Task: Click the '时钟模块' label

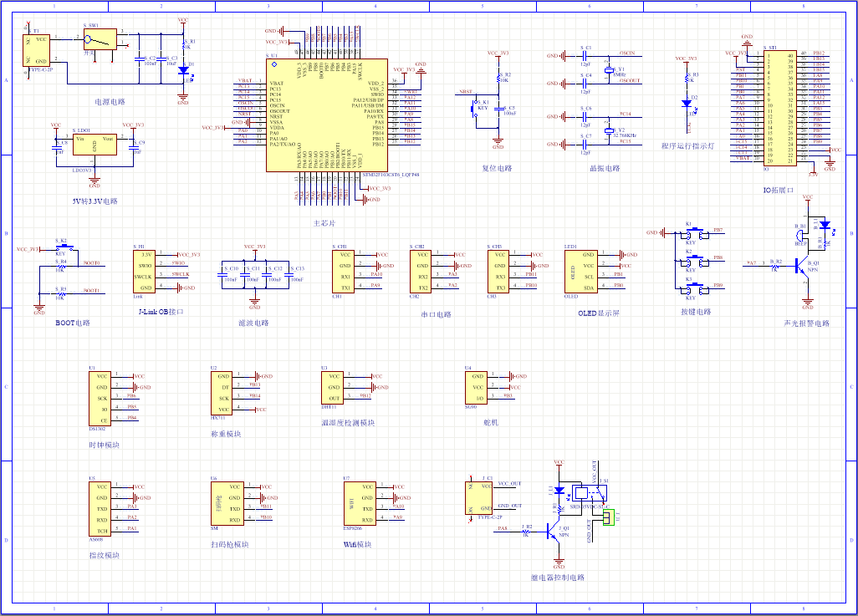Action: tap(104, 445)
